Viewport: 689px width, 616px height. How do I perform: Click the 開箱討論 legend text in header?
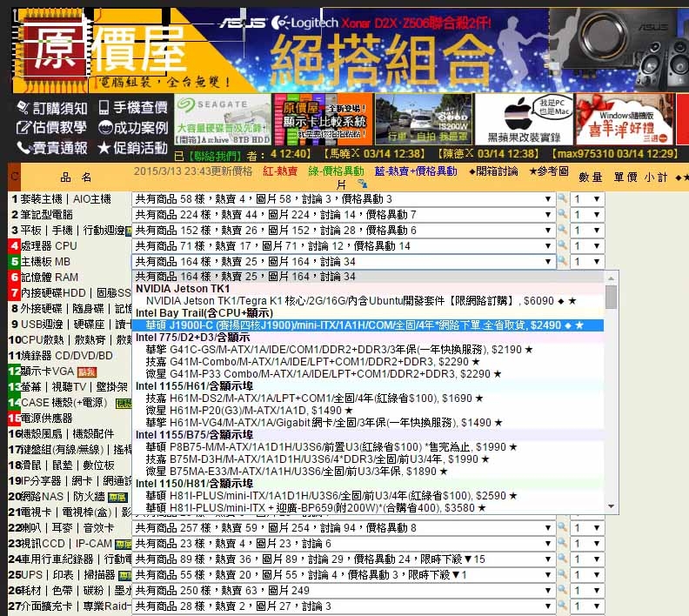tap(493, 171)
